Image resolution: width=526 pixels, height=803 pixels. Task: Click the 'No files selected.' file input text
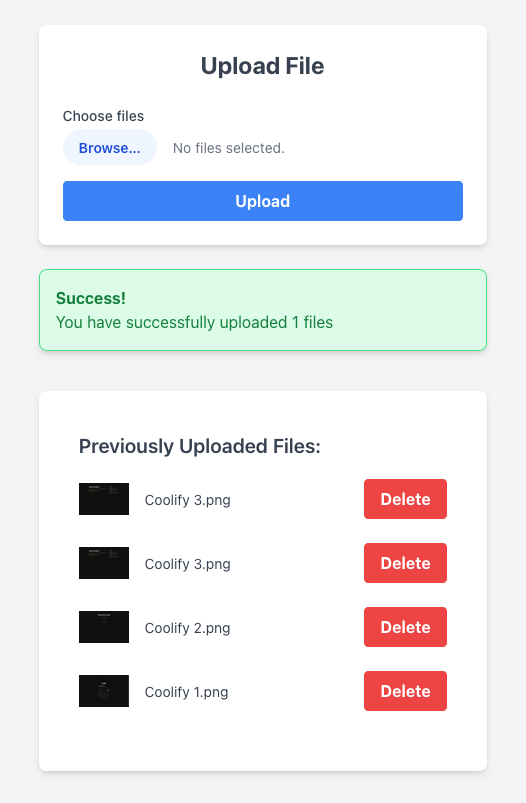coord(228,148)
